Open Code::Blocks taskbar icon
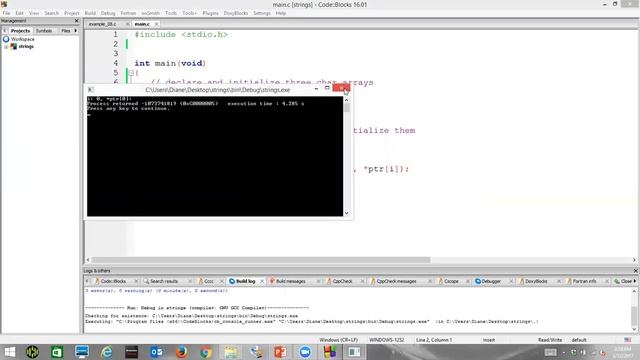The height and width of the screenshot is (360, 640). point(329,352)
